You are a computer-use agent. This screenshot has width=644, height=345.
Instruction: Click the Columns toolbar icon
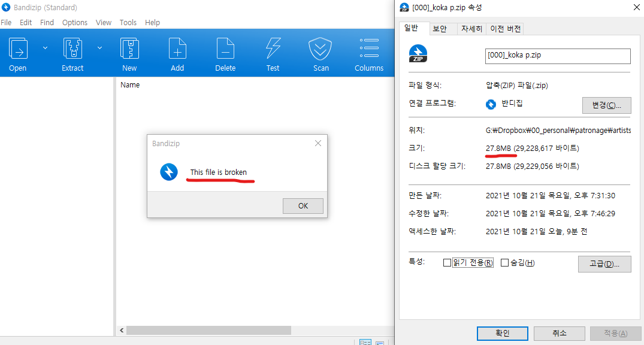[x=369, y=48]
